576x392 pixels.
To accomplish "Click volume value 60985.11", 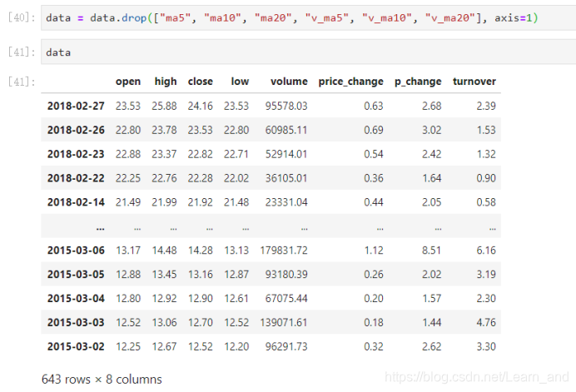I will point(286,130).
